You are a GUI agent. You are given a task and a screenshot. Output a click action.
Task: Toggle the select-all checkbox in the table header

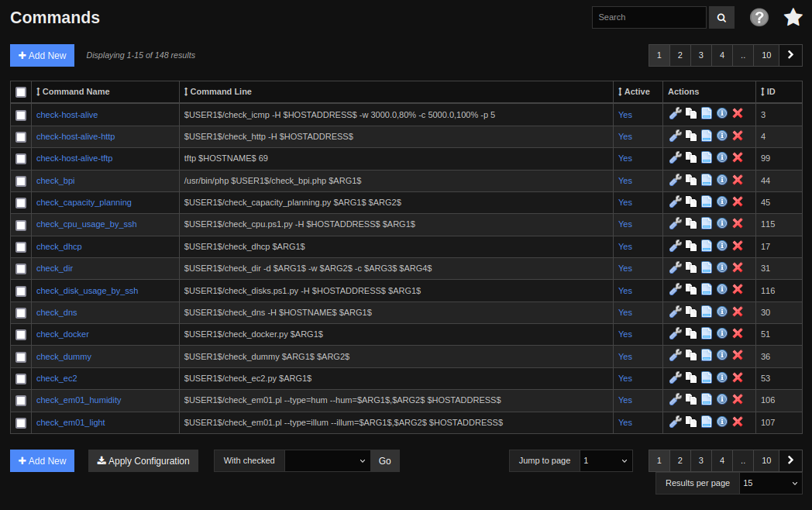coord(21,92)
